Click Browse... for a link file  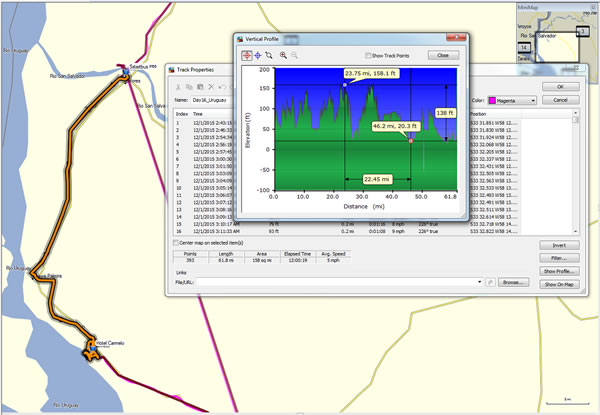[x=514, y=282]
